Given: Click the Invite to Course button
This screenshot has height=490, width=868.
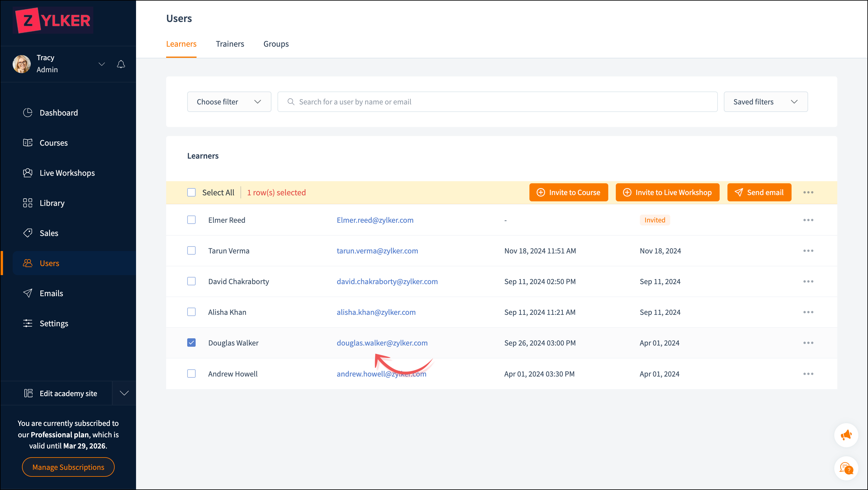Looking at the screenshot, I should [x=569, y=192].
